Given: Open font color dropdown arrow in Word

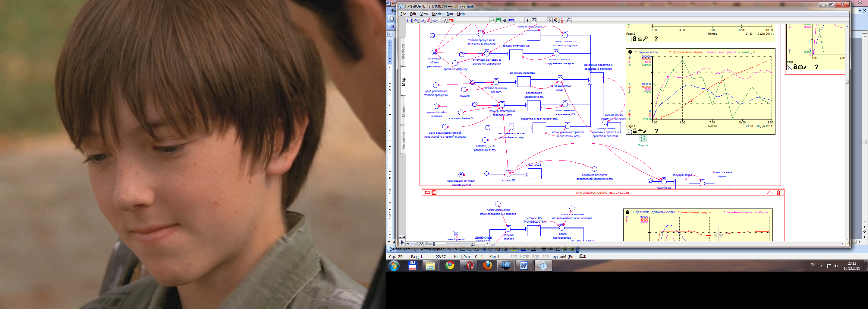Looking at the screenshot, I should coord(539,249).
